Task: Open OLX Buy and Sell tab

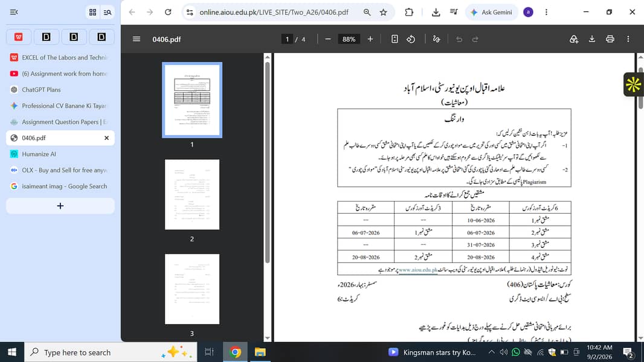Action: pyautogui.click(x=60, y=170)
